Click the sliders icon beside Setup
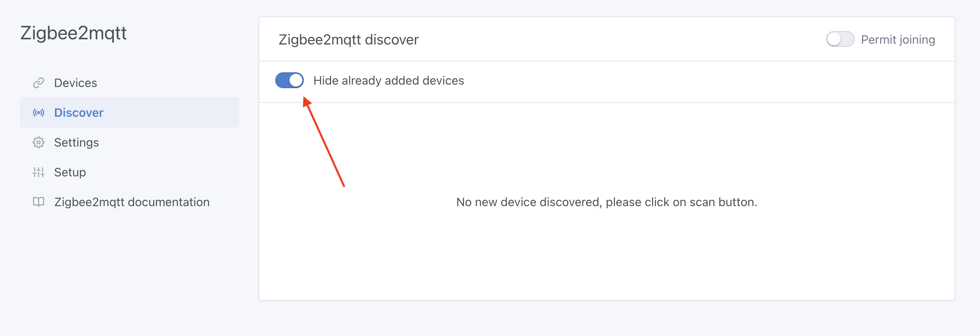Screen dimensions: 980x336 38,172
